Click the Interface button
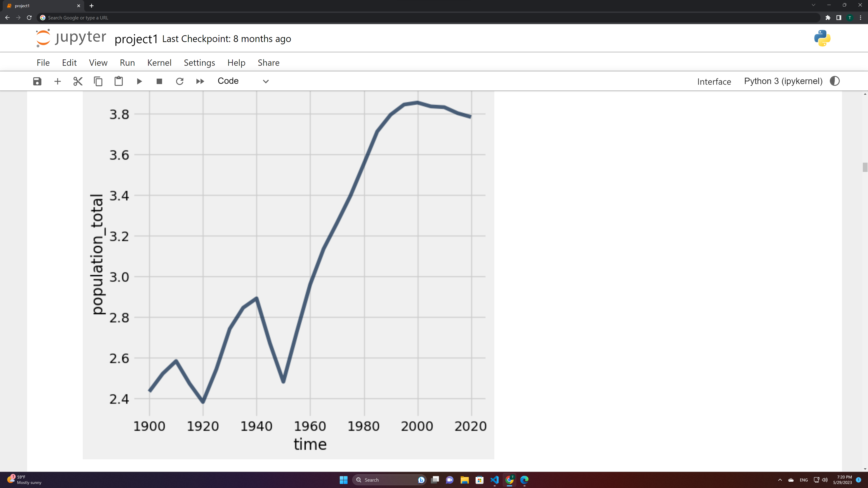Screen dimensions: 868x488 pyautogui.click(x=714, y=82)
